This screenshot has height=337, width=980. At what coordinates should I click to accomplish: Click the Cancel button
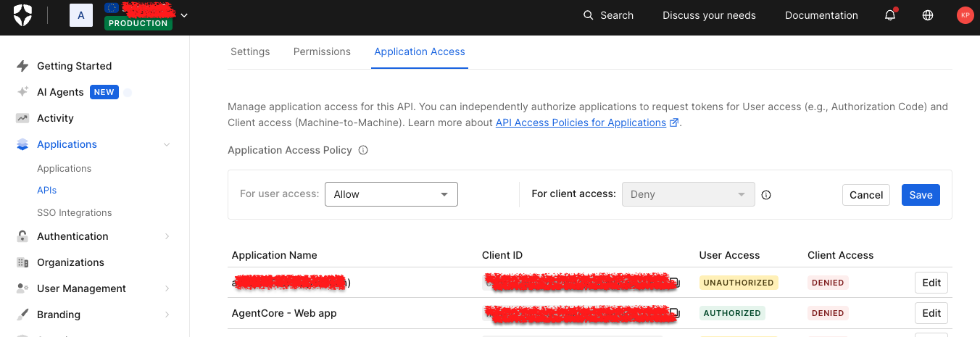[866, 195]
